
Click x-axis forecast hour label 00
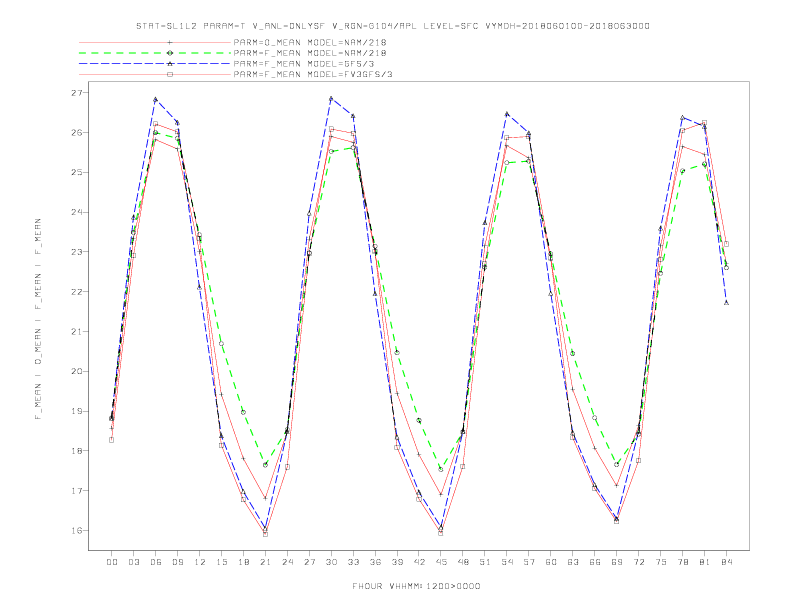(112, 562)
